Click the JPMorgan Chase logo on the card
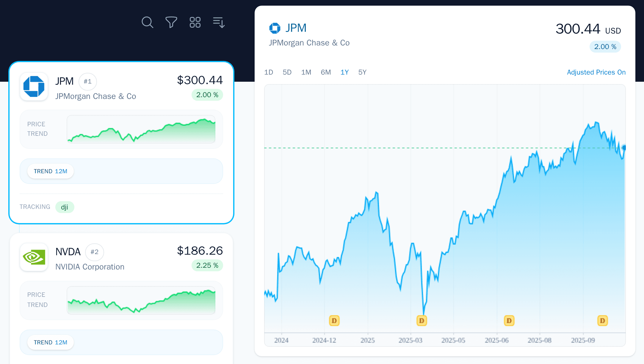This screenshot has height=364, width=644. point(34,87)
